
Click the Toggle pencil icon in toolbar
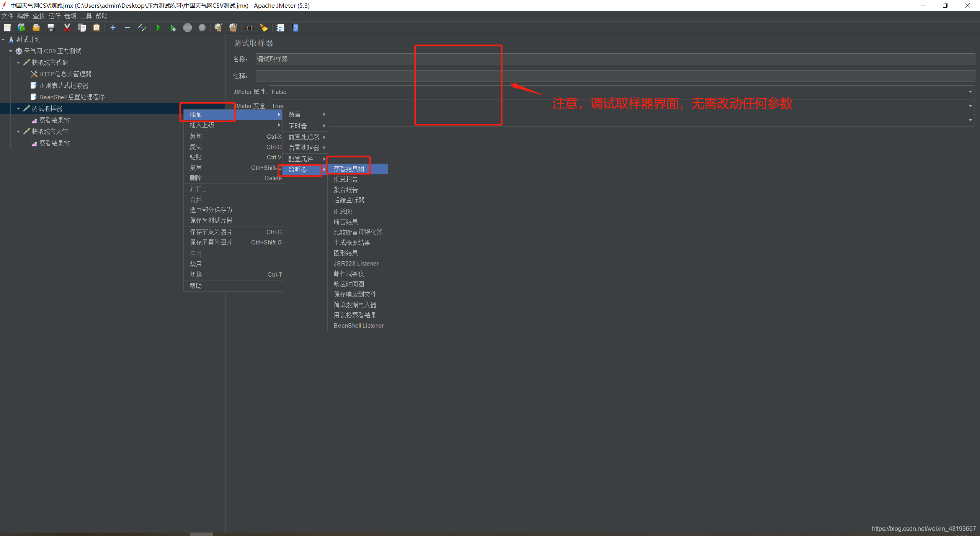click(142, 28)
